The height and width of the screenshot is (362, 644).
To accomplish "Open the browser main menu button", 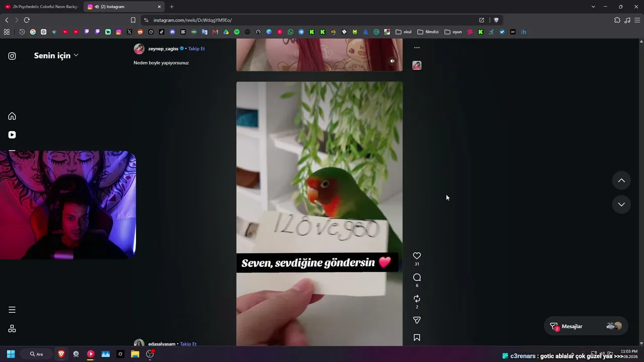I will pos(637,20).
